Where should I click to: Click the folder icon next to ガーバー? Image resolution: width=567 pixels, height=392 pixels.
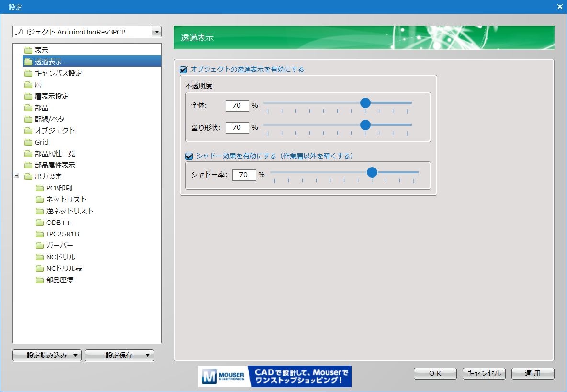coord(39,246)
